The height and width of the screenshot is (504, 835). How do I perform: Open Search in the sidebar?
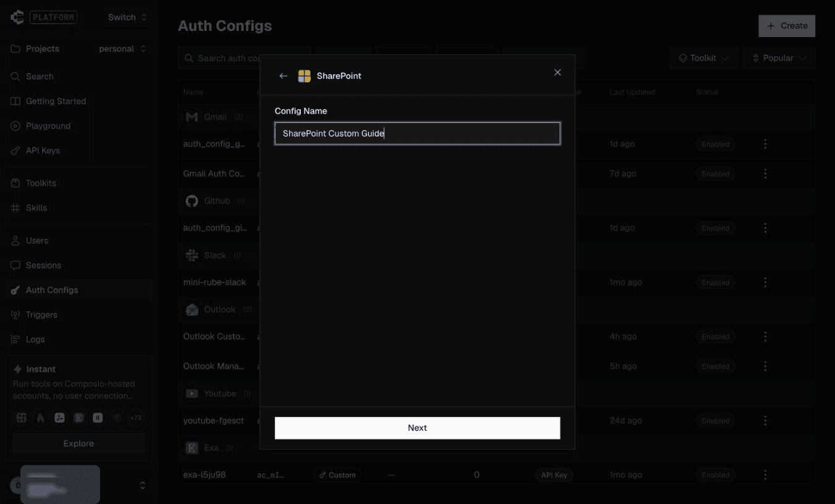pos(78,77)
